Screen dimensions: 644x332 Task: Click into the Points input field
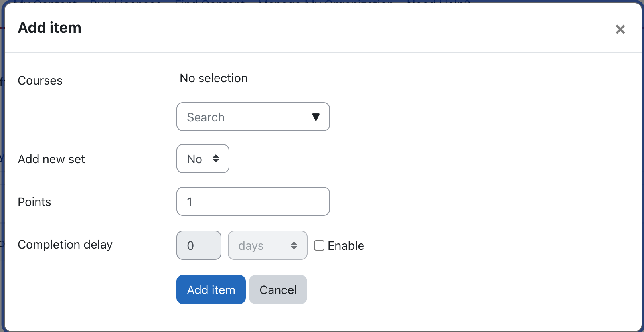coord(253,202)
